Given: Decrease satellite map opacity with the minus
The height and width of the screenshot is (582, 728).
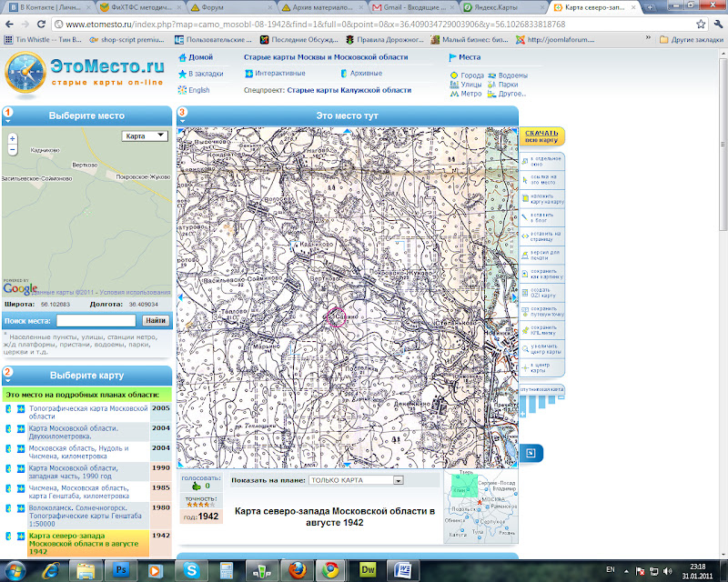Looking at the screenshot, I should click(561, 397).
